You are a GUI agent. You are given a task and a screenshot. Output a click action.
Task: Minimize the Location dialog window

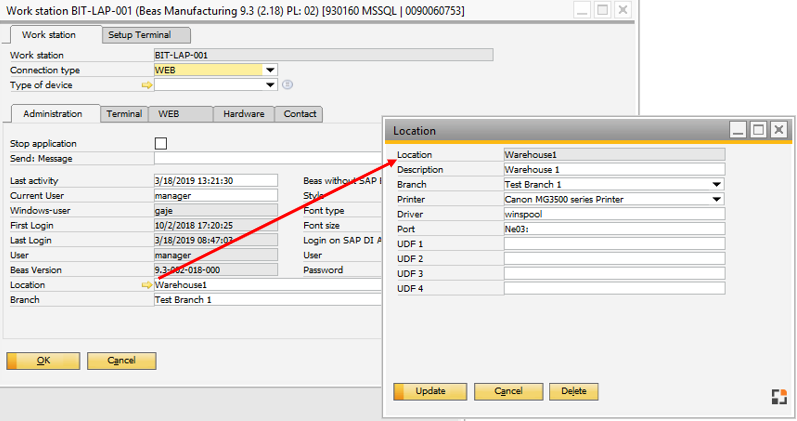[738, 130]
